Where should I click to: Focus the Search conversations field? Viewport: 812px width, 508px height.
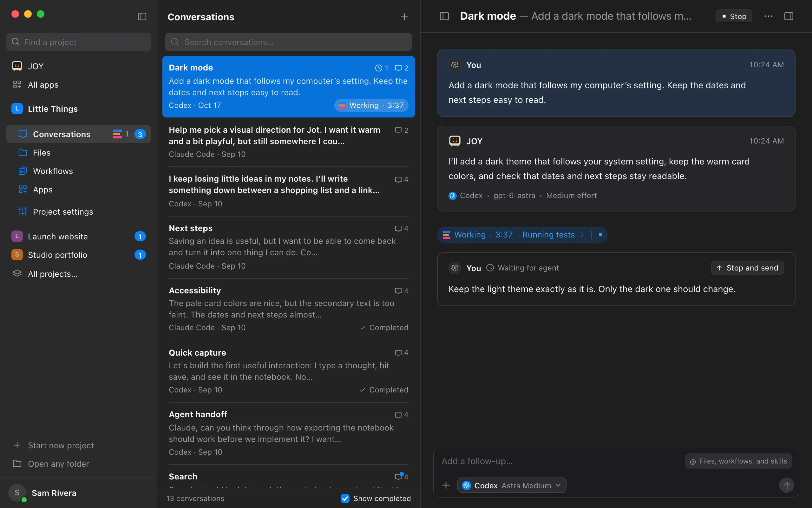289,42
